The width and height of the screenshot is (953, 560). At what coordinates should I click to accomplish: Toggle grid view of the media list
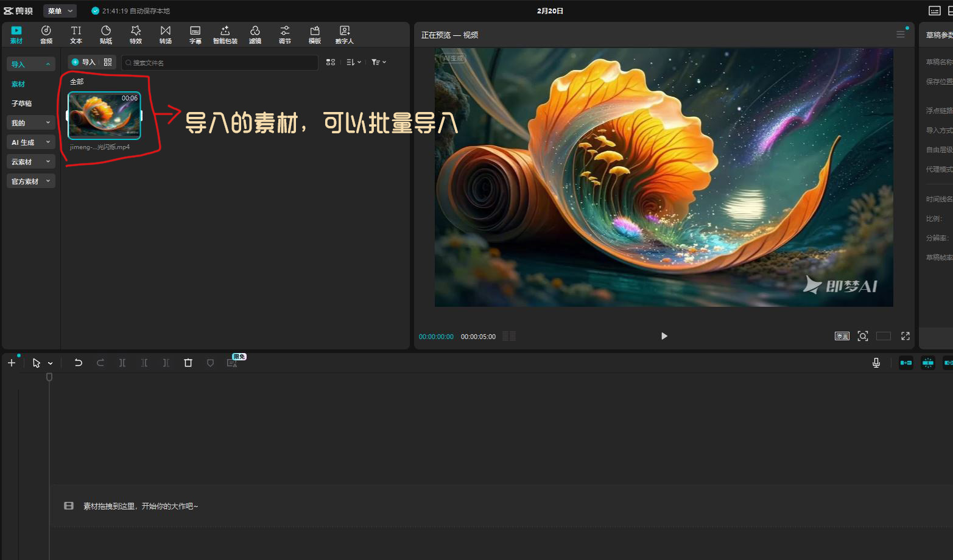click(331, 62)
